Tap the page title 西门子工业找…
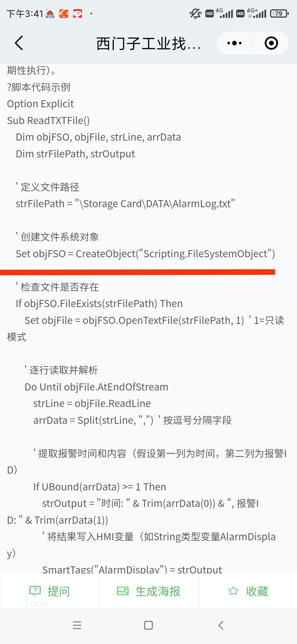The image size is (297, 644). tap(148, 43)
